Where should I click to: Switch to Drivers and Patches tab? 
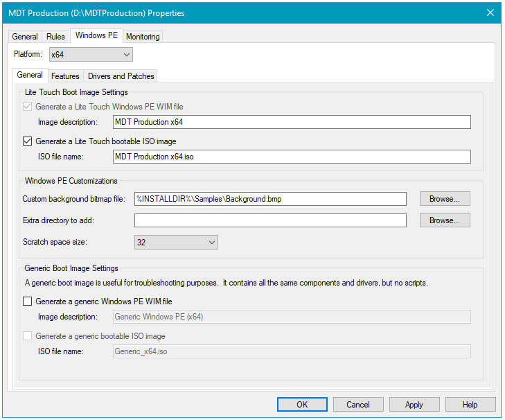tap(121, 76)
